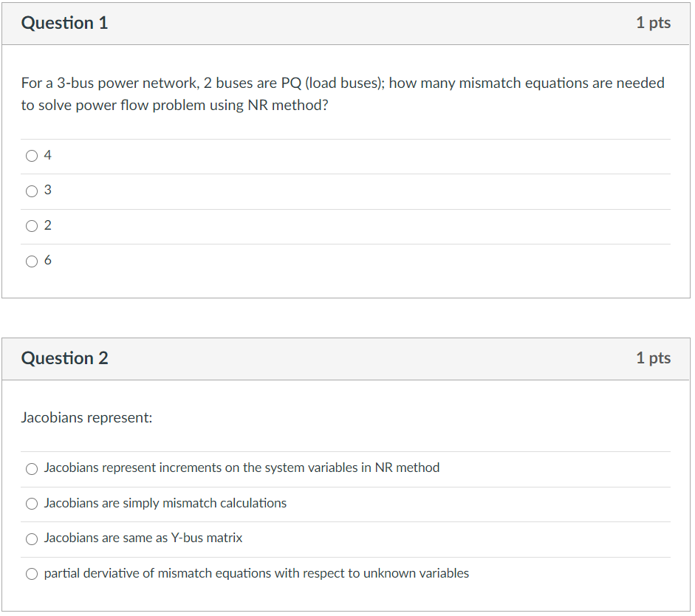Image resolution: width=695 pixels, height=616 pixels.
Task: Click the answer label text '6'
Action: (47, 261)
